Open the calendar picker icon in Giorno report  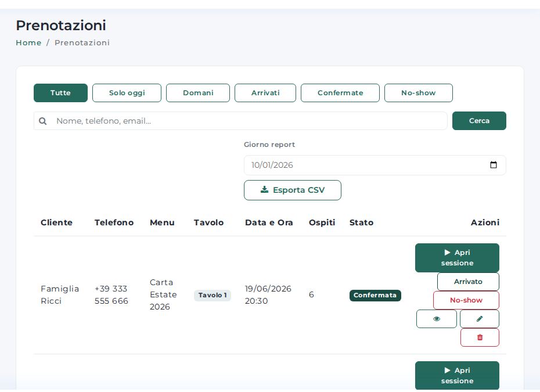click(493, 165)
